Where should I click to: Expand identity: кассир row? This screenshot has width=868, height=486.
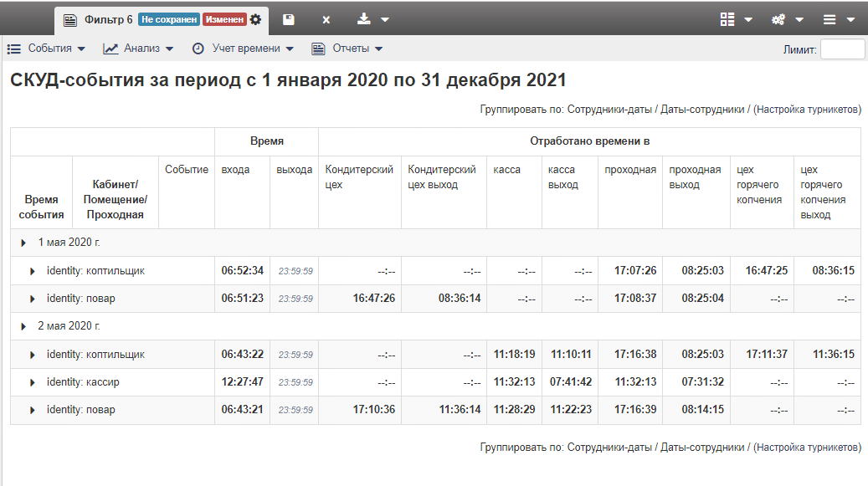[33, 382]
